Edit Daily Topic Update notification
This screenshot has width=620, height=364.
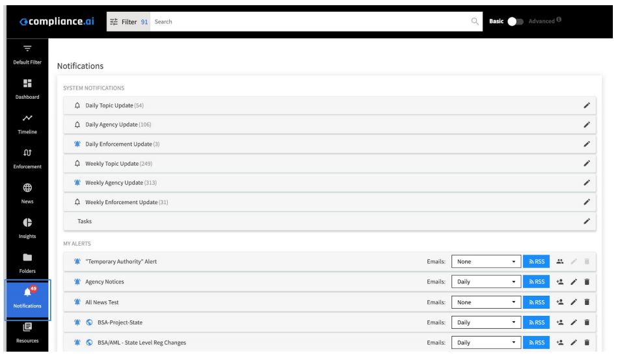click(x=587, y=105)
